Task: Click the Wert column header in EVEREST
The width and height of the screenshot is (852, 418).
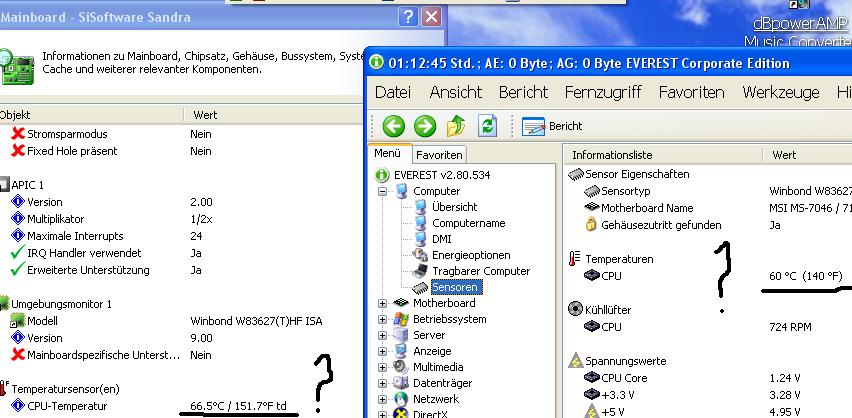Action: click(807, 155)
